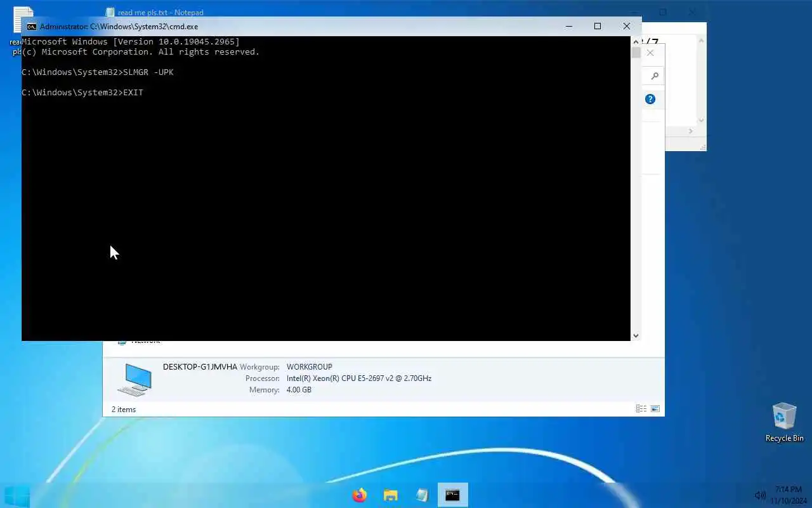Click the Intel Xeon processor text
Screen dimensions: 812x508
[x=359, y=378]
